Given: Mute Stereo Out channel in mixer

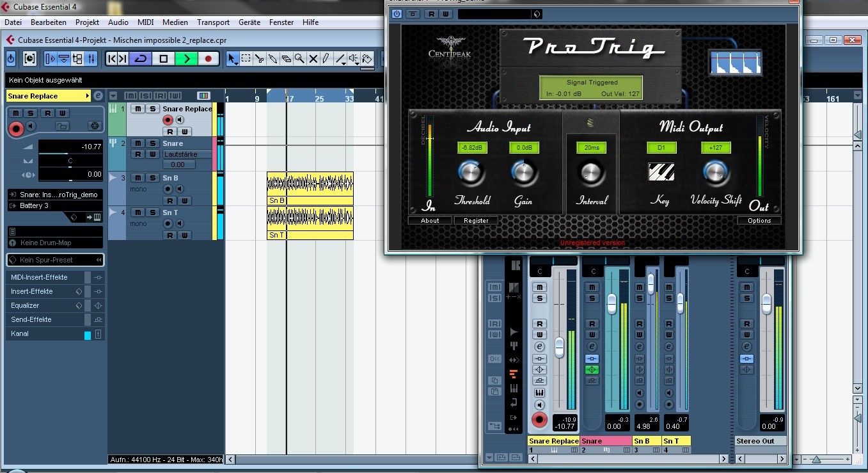Looking at the screenshot, I should tap(746, 287).
